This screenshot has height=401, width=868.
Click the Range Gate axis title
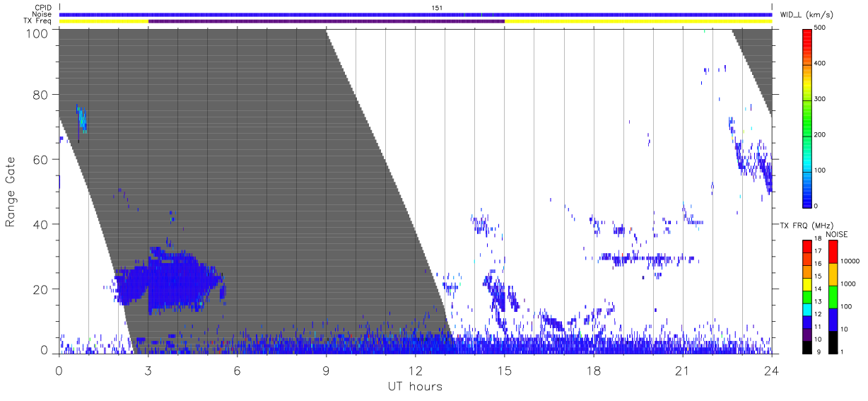[11, 192]
